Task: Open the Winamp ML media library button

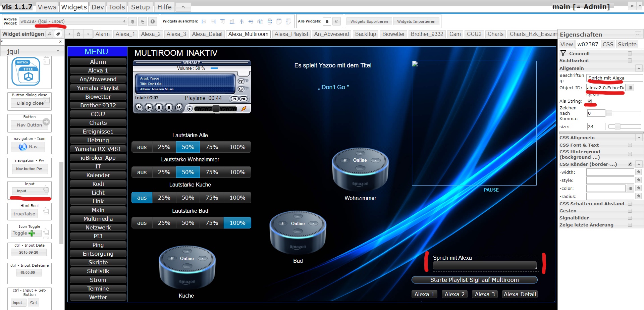Action: point(243,99)
